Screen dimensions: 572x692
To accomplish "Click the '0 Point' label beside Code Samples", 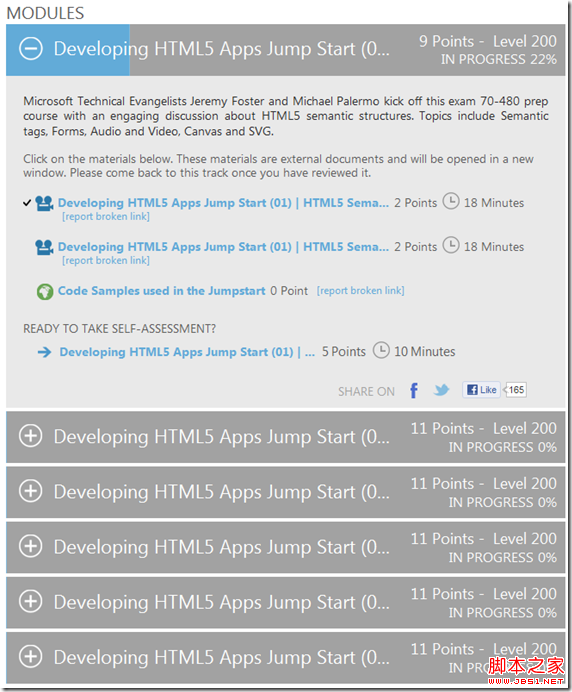I will tap(289, 291).
